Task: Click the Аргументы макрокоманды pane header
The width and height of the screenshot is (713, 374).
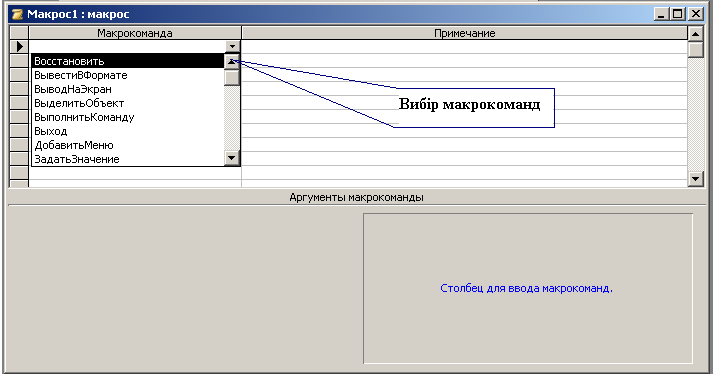Action: (356, 197)
